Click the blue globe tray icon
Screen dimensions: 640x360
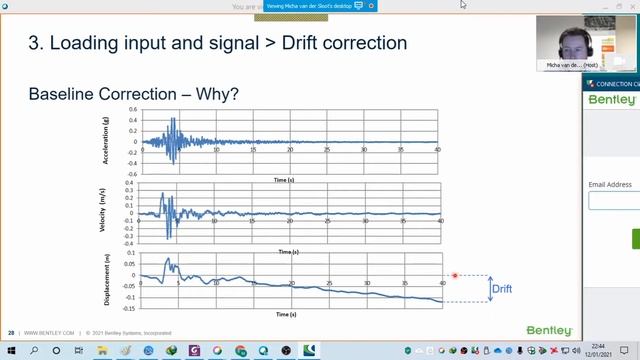[x=509, y=351]
